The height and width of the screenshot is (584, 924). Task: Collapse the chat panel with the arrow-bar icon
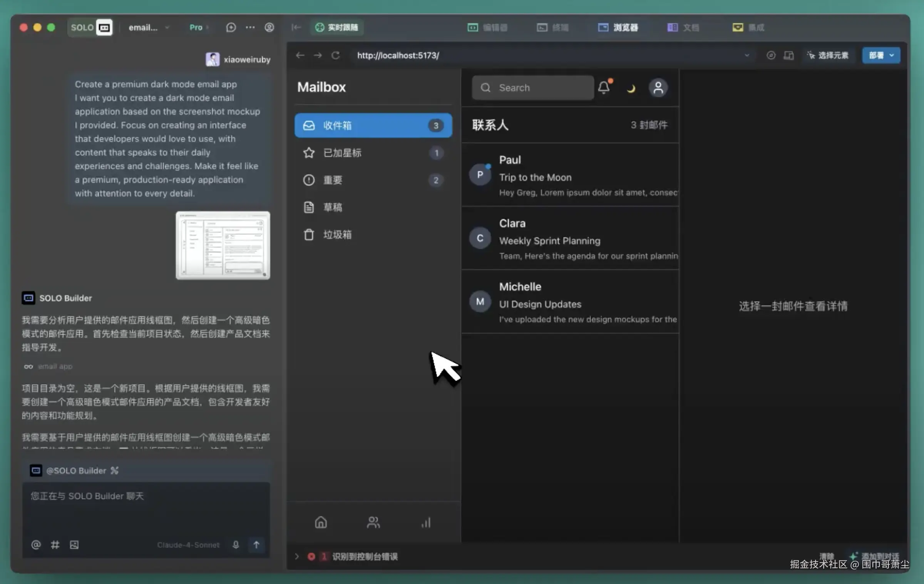tap(296, 27)
